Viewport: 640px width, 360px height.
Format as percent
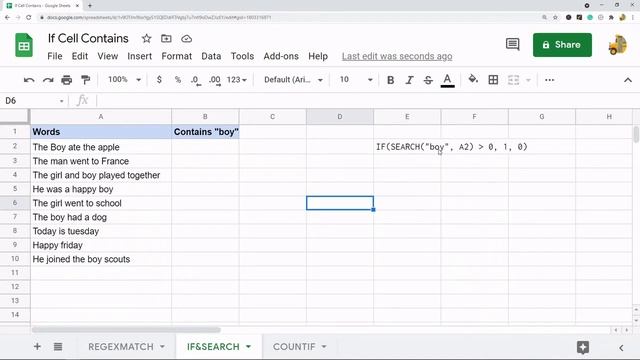pos(178,80)
